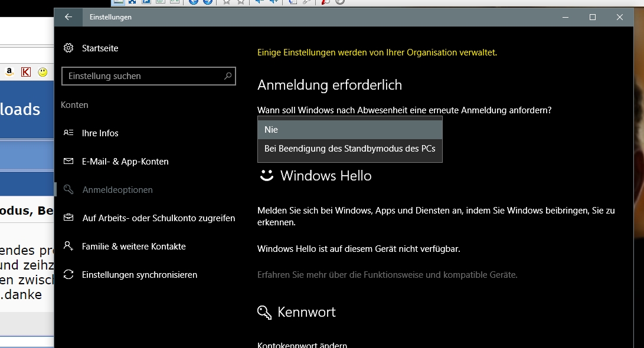Go back using the Einstellungen back arrow
Image resolution: width=644 pixels, height=348 pixels.
click(x=68, y=17)
